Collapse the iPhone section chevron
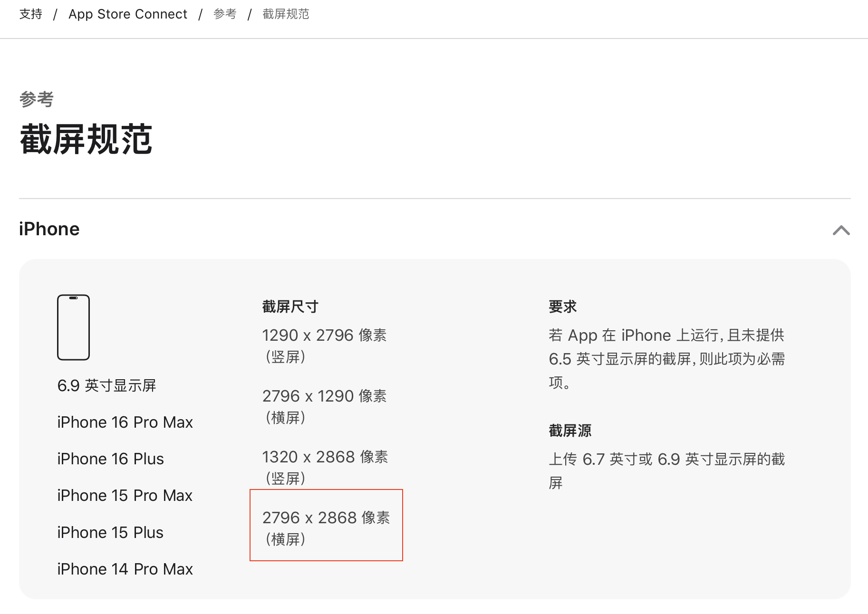 coord(841,230)
